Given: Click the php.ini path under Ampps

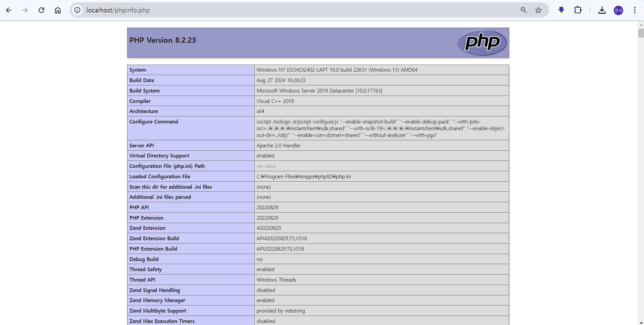Looking at the screenshot, I should pos(304,177).
